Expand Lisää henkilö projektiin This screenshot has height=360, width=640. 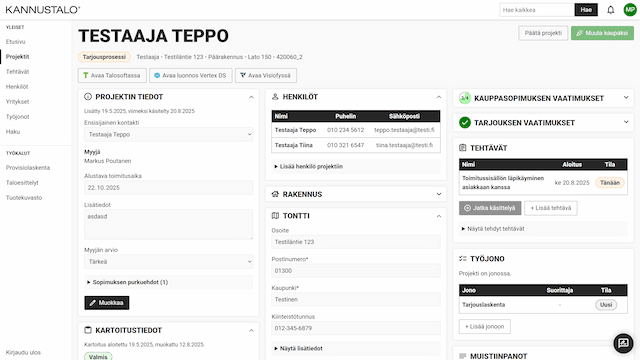click(356, 166)
